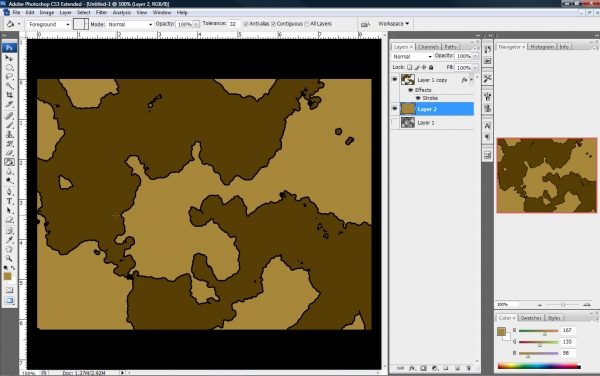Click the toolbox foreground color swatch
600x376 pixels.
[7, 276]
